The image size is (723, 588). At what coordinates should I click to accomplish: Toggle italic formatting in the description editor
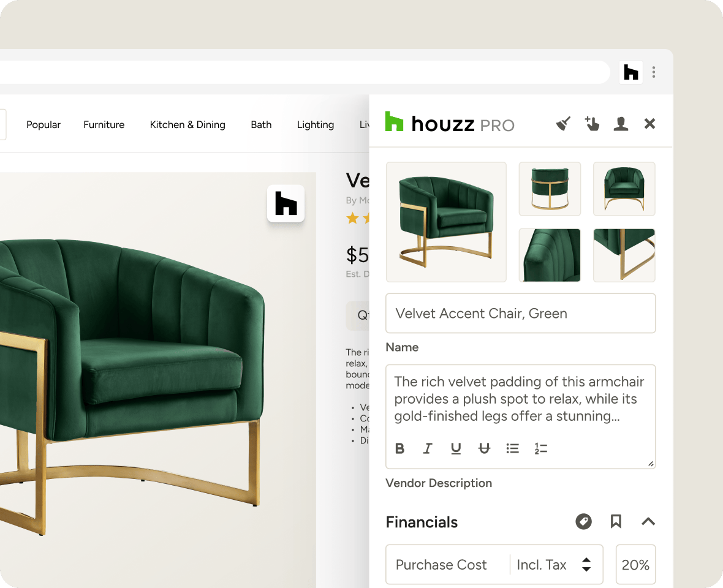click(428, 448)
